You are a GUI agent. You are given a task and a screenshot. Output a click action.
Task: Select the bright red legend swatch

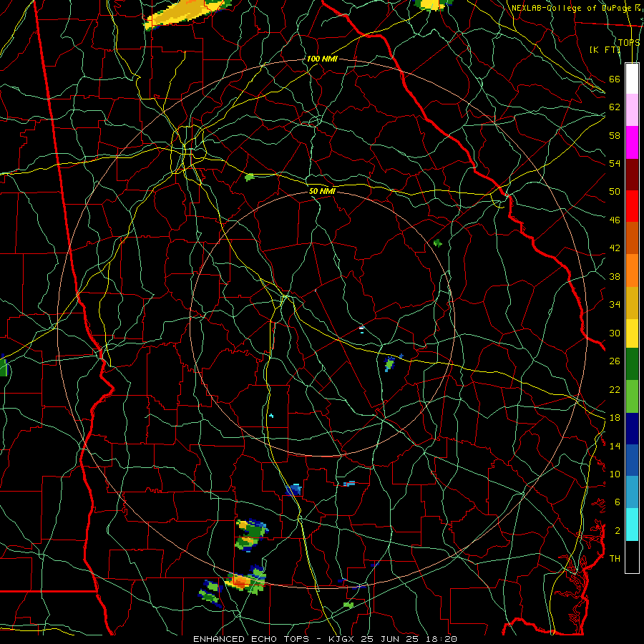pos(632,206)
